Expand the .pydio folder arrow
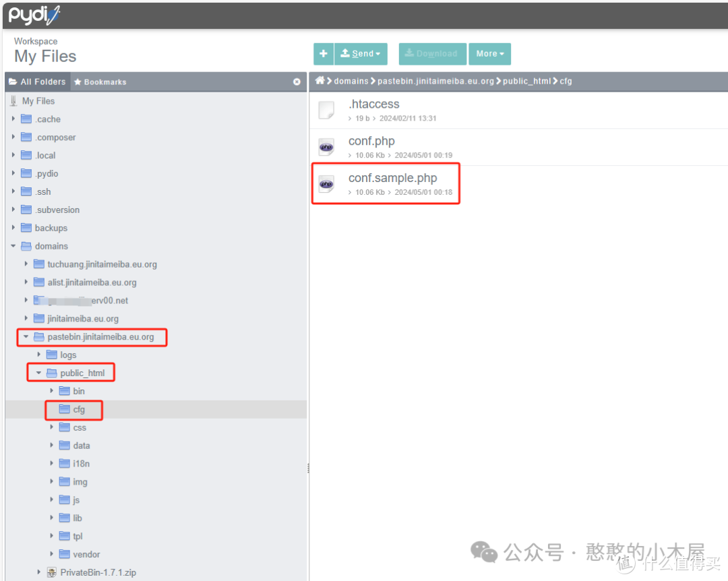 13,173
